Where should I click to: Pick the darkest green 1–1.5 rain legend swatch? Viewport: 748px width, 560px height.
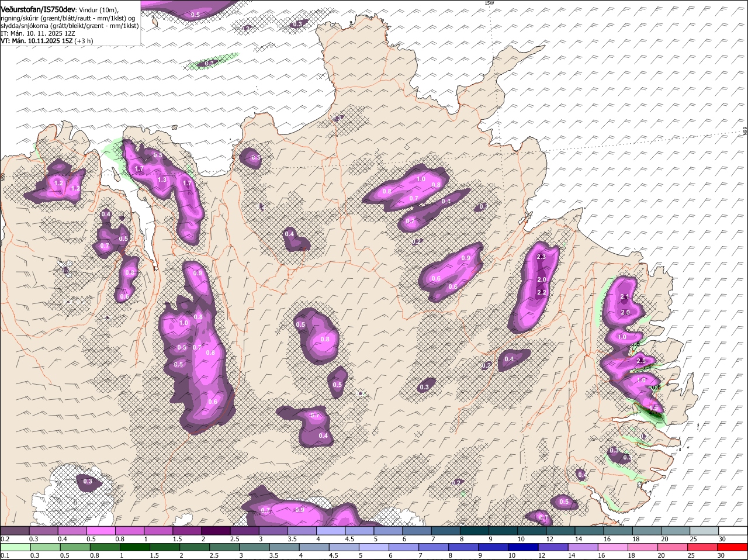[135, 547]
